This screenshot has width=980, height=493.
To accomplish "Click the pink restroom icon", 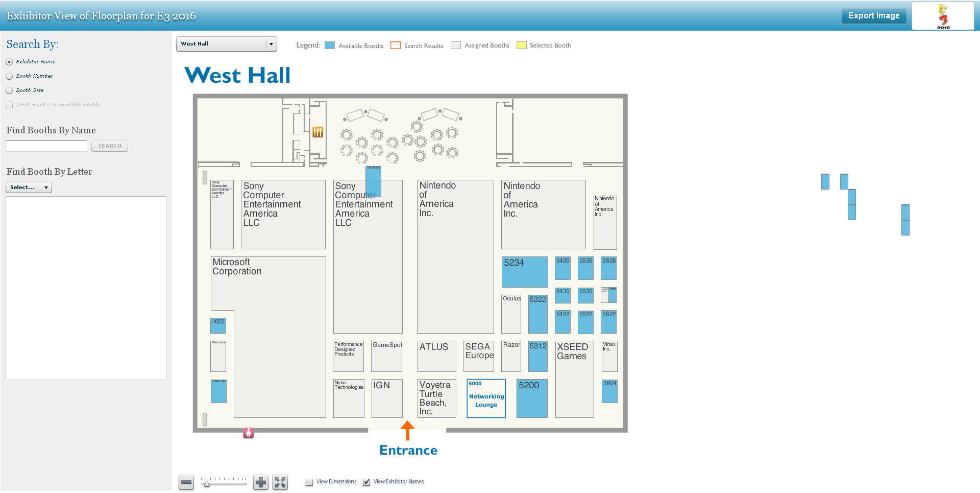I will [x=249, y=433].
